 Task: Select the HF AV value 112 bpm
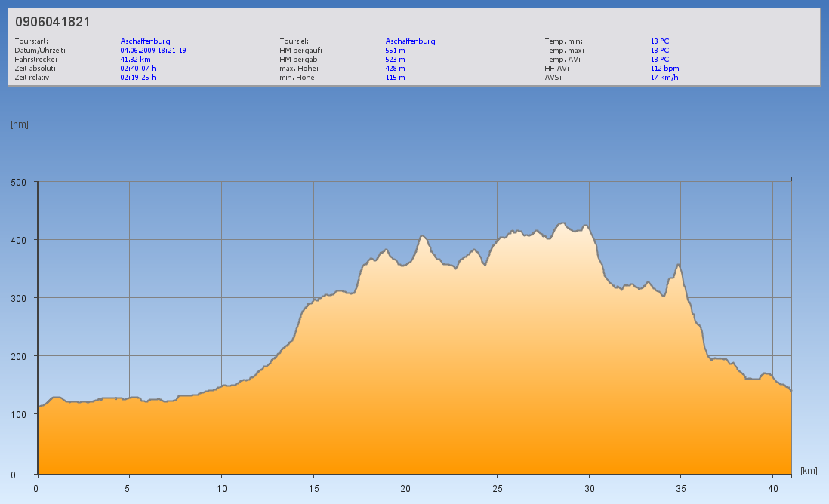pyautogui.click(x=664, y=69)
